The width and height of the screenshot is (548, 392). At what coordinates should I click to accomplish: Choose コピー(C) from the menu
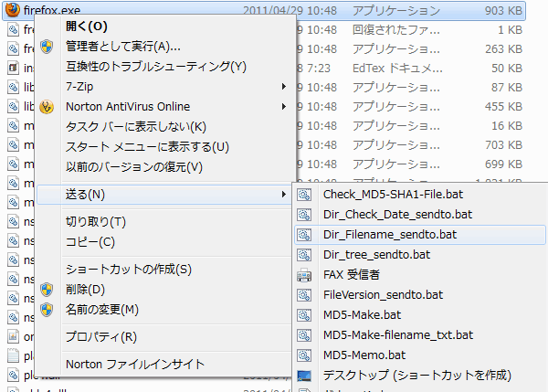pos(90,242)
